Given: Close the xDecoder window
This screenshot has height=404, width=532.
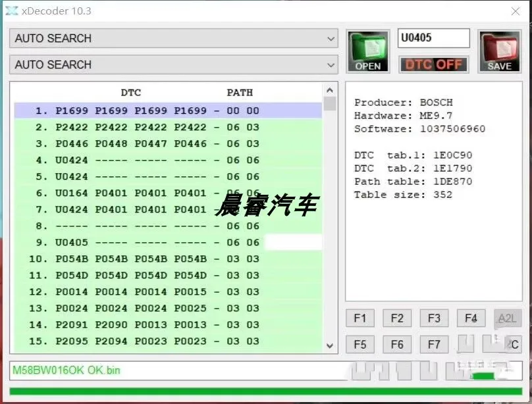Looking at the screenshot, I should click(516, 11).
